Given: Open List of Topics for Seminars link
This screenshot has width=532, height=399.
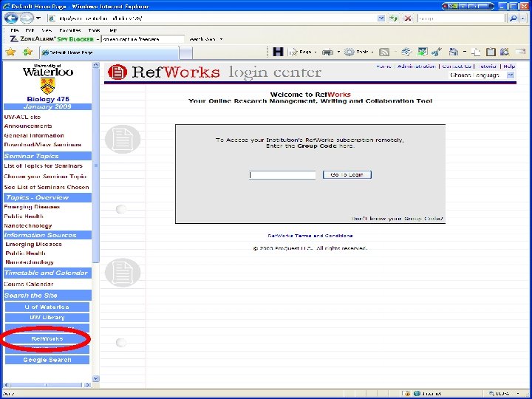Looking at the screenshot, I should click(x=44, y=166).
